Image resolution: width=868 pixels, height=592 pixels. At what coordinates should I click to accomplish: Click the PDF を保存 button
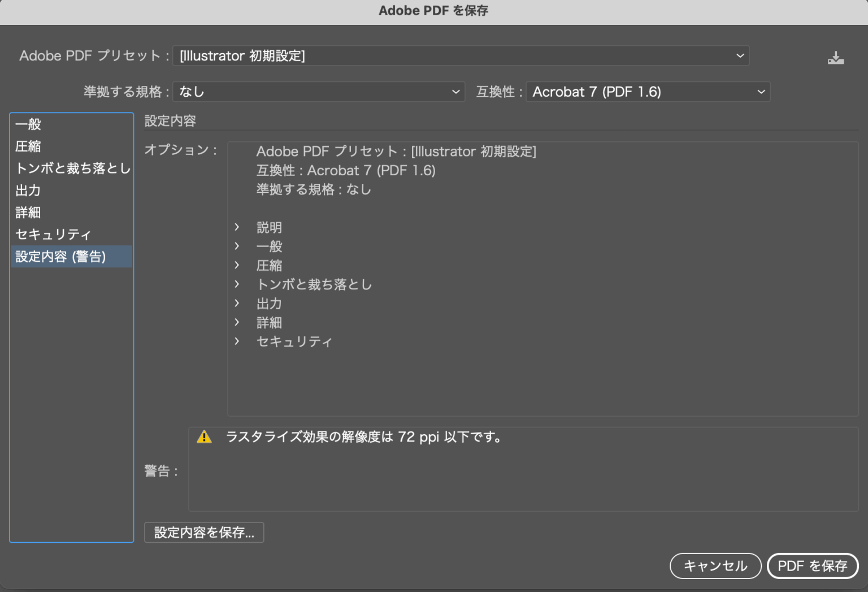[x=812, y=565]
